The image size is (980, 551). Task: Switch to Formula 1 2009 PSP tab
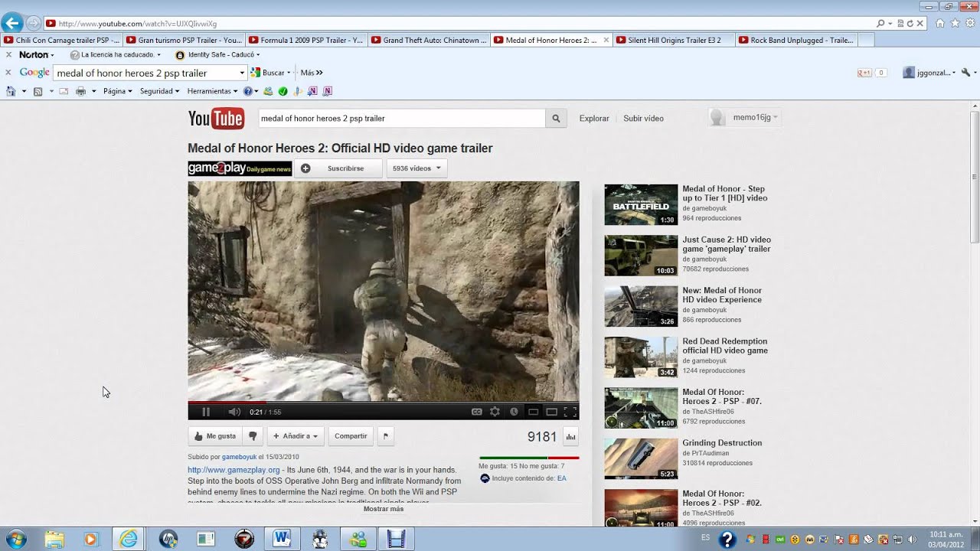(306, 40)
